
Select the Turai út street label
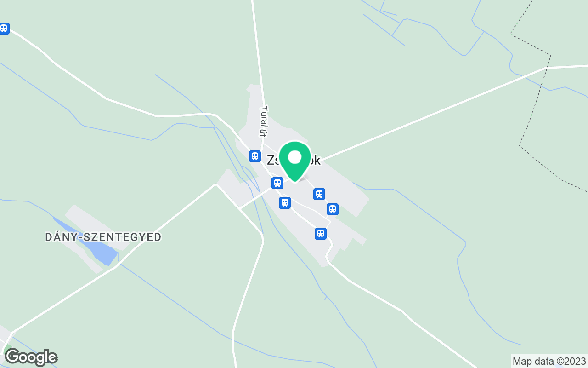[263, 121]
